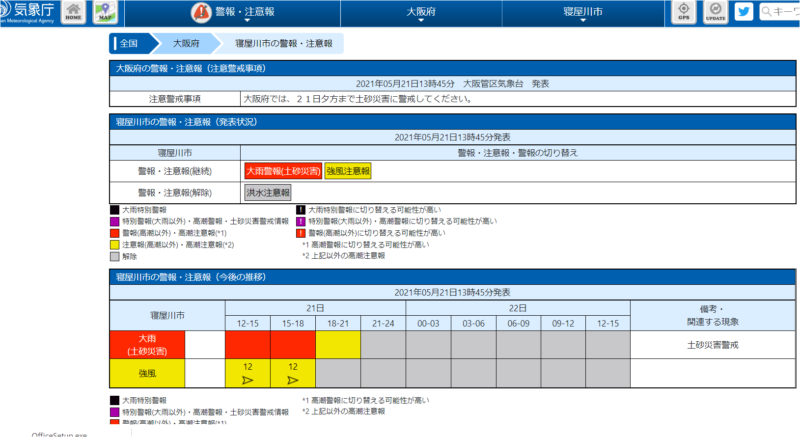Screen dimensions: 800x437
Task: Open the Twitter bird icon
Action: (x=743, y=12)
